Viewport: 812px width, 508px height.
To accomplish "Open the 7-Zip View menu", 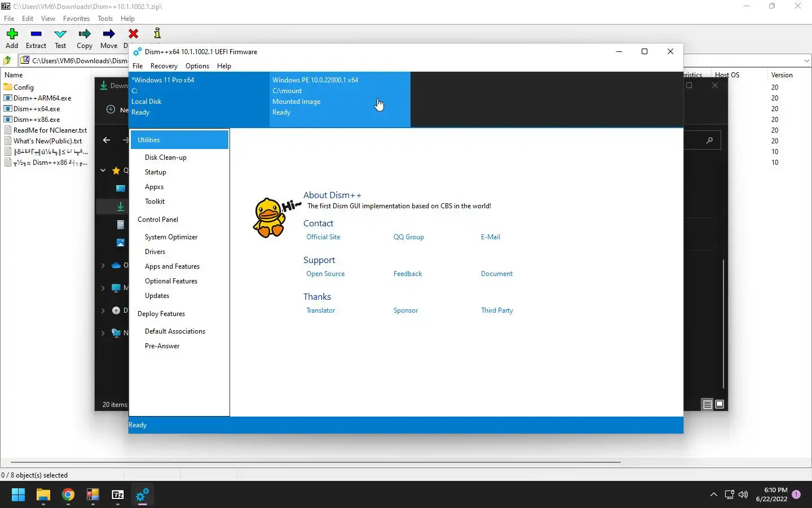I will 48,19.
